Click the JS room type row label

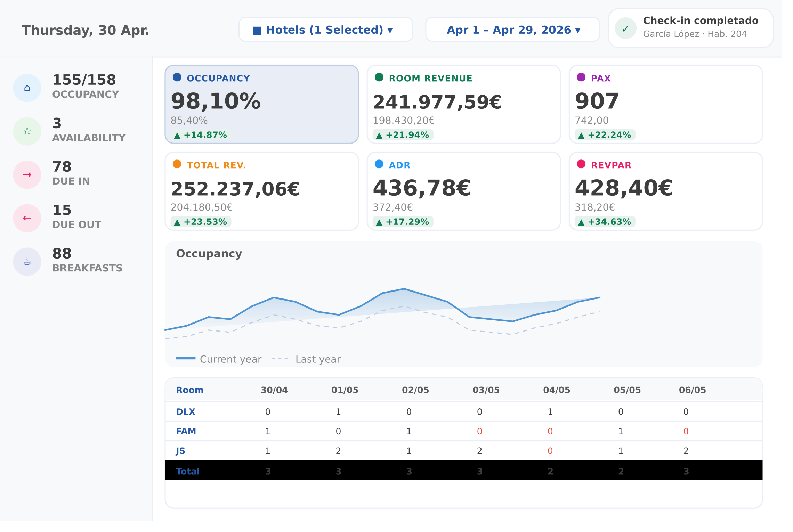click(x=180, y=451)
